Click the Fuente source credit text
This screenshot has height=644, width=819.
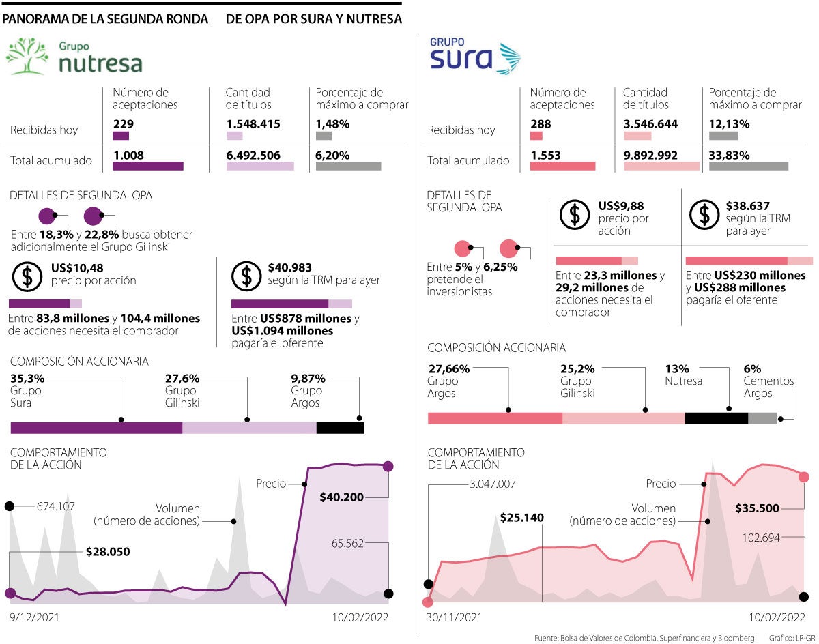644,638
